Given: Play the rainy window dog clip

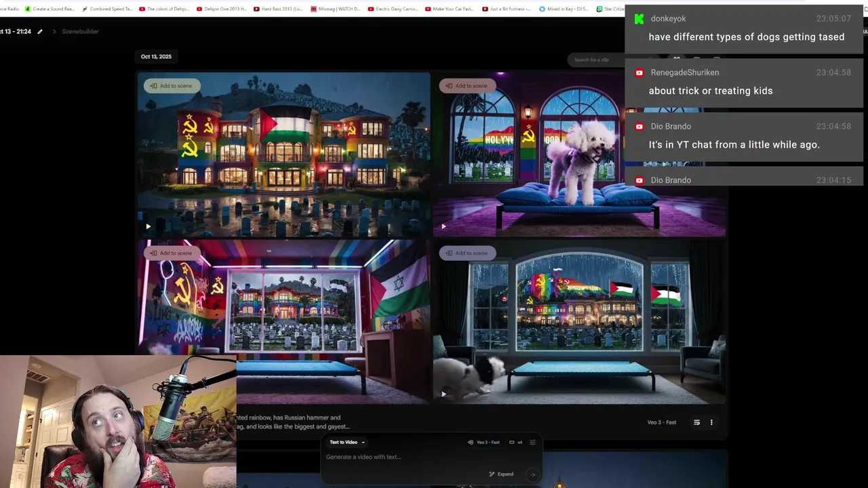Looking at the screenshot, I should 443,394.
